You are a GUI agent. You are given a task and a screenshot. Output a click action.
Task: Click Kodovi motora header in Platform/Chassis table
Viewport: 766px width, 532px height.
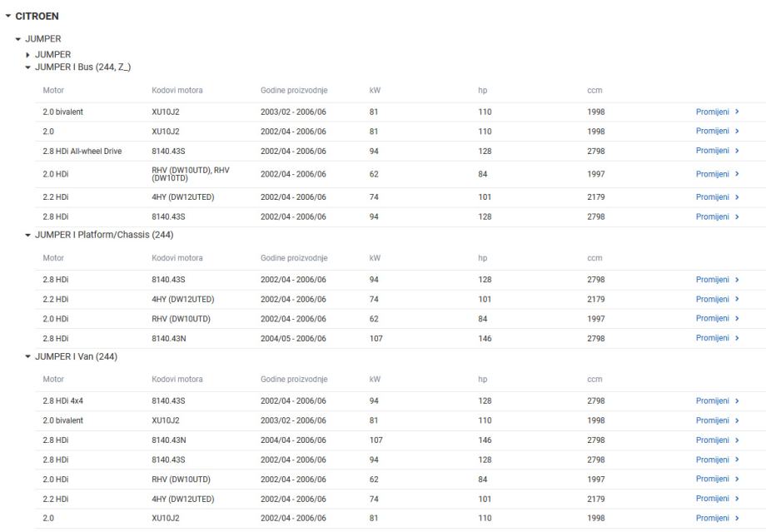[x=177, y=258]
